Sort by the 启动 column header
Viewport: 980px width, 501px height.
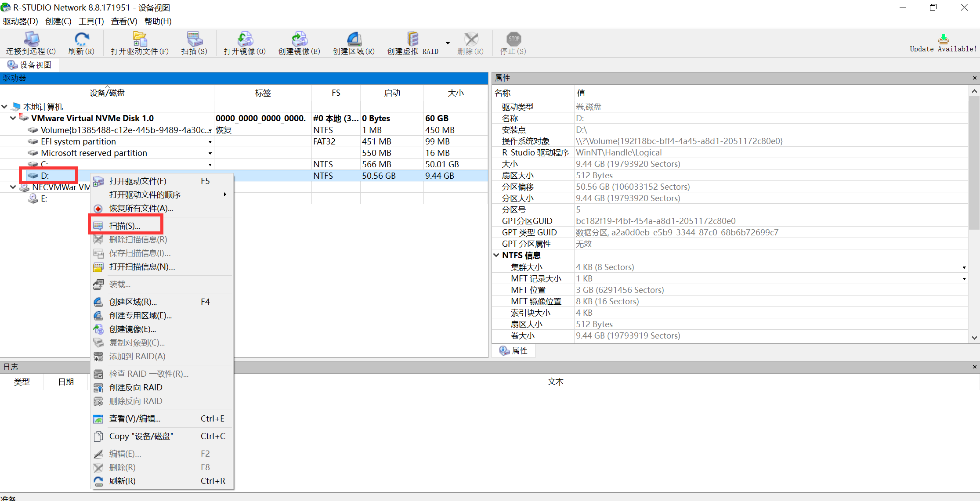(392, 93)
